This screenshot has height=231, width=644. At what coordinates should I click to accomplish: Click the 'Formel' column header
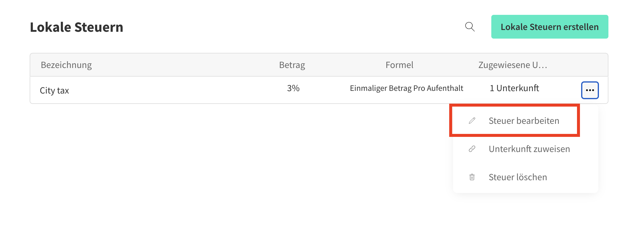pyautogui.click(x=399, y=65)
